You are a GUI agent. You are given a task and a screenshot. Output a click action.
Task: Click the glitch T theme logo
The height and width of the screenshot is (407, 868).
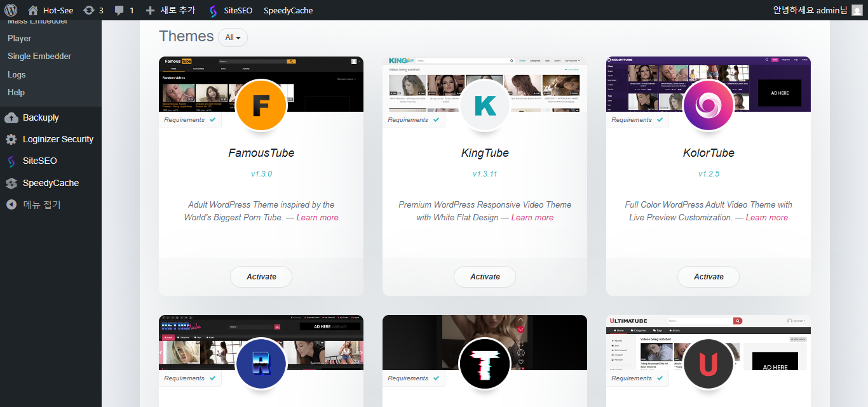click(485, 364)
